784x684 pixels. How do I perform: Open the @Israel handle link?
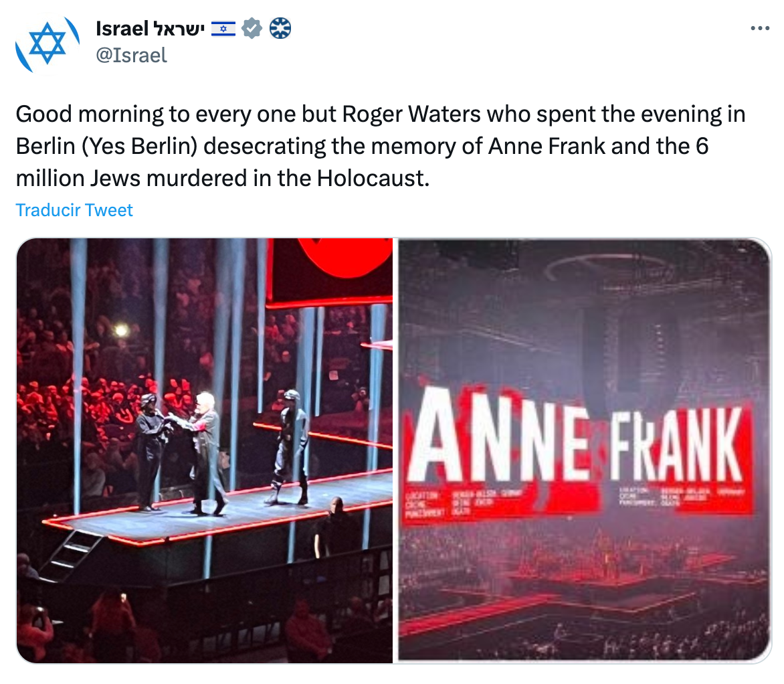click(x=131, y=55)
